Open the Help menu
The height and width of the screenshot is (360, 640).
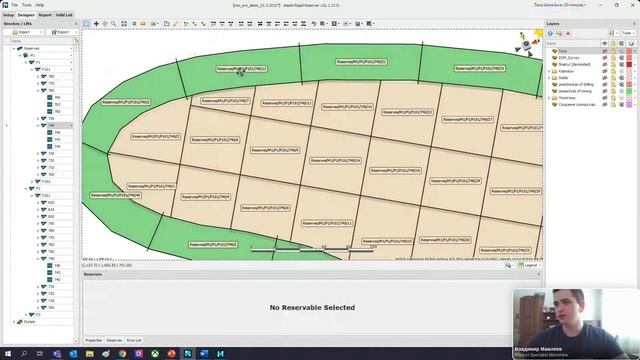click(x=40, y=5)
